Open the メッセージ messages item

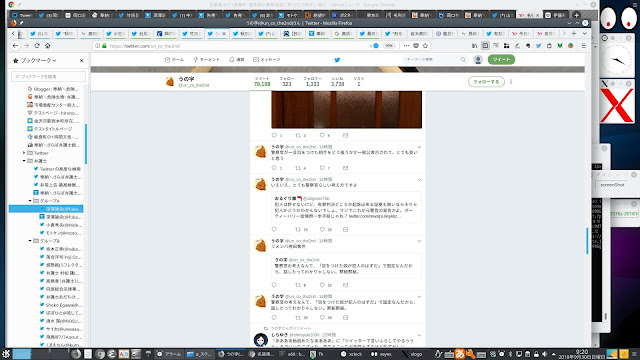pos(267,60)
